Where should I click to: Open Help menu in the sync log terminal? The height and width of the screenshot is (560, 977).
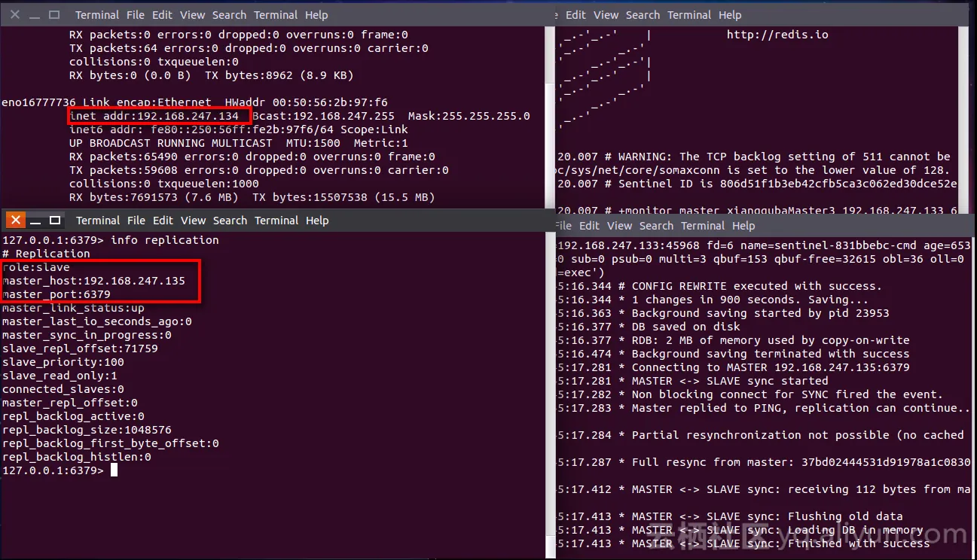coord(743,226)
